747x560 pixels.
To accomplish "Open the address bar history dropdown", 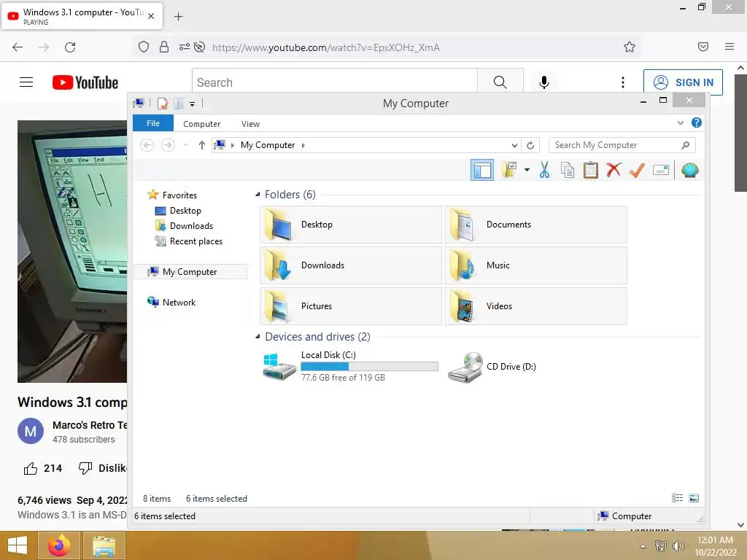I will point(514,145).
